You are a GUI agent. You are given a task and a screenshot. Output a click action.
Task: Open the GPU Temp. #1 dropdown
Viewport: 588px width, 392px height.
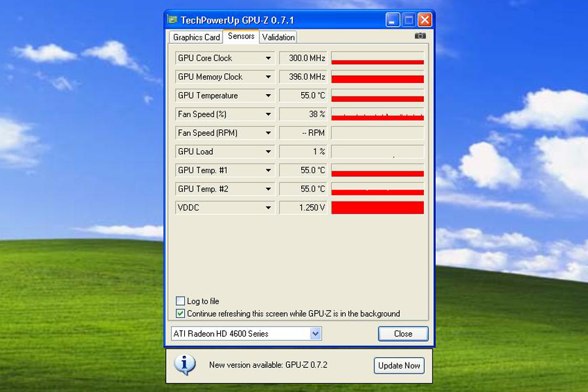click(x=268, y=171)
